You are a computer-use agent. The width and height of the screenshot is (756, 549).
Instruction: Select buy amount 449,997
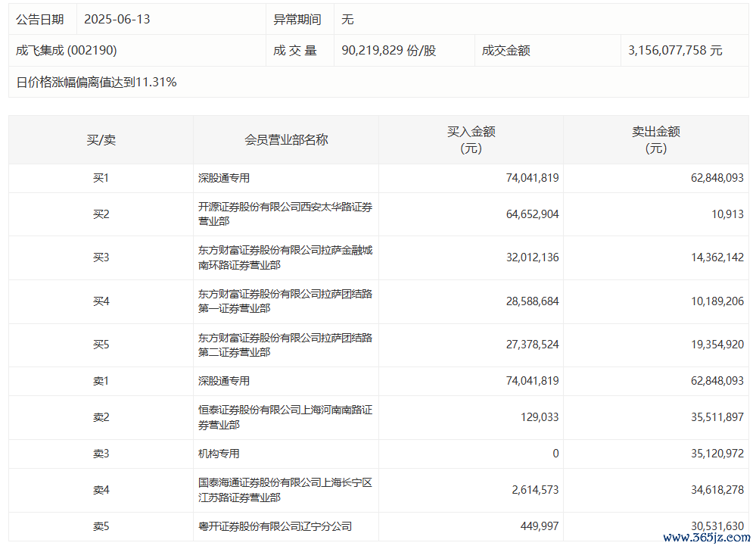[540, 526]
